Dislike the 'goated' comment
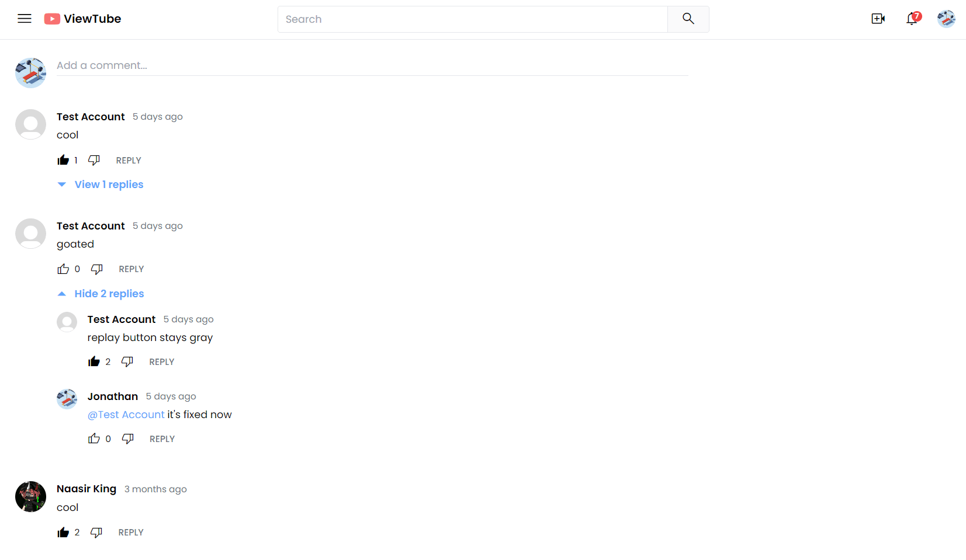 pos(97,269)
